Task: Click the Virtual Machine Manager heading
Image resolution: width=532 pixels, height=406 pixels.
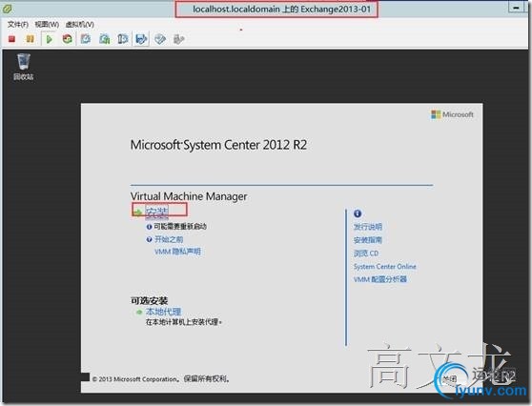Action: 189,196
